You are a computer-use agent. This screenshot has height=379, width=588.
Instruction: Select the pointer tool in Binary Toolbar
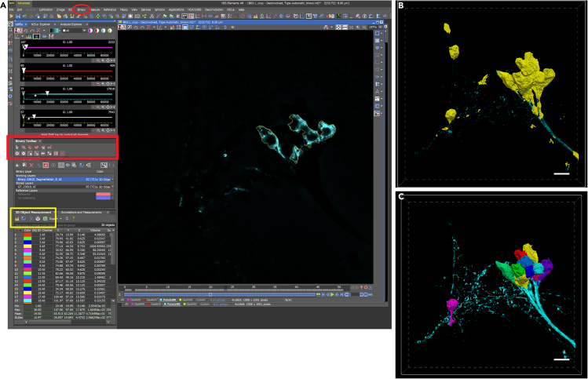pos(17,148)
